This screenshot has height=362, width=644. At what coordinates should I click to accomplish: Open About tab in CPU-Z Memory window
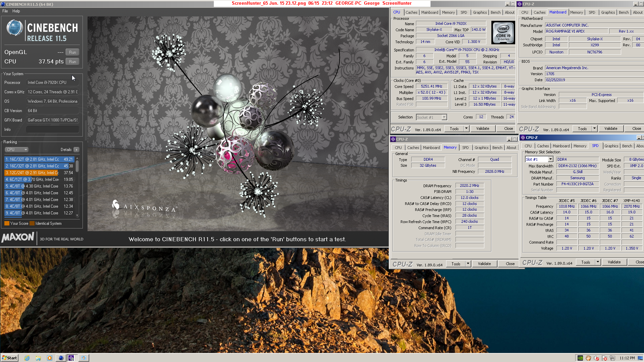coord(511,148)
